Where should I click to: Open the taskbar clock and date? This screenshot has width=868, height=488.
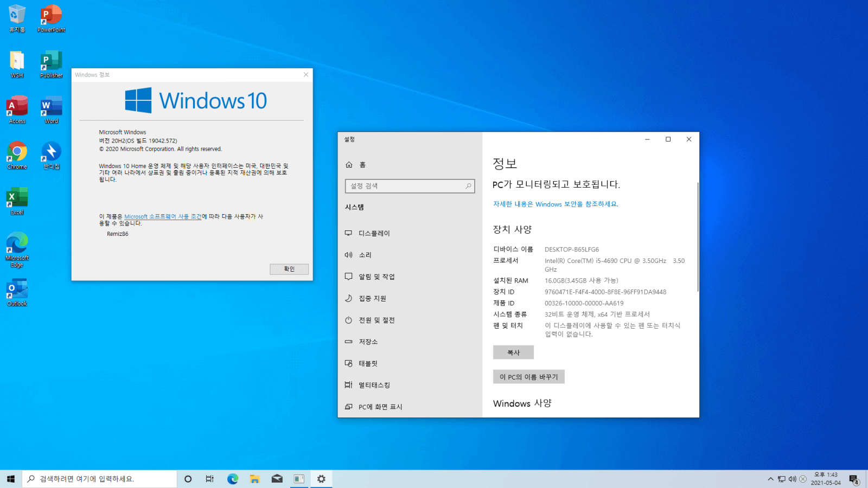pos(826,479)
